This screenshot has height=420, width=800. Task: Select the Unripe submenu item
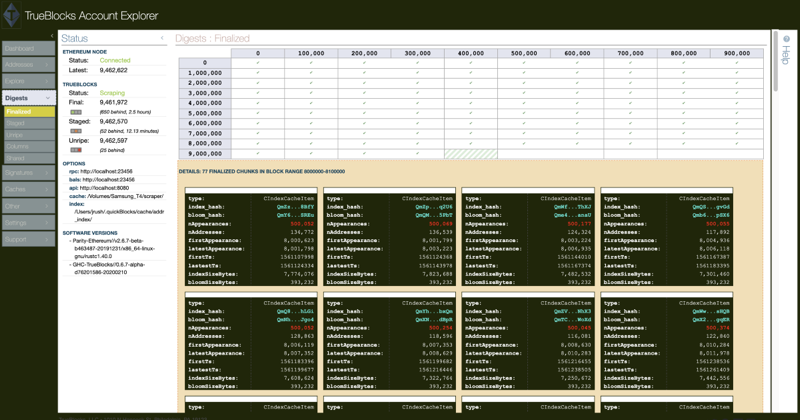(29, 135)
